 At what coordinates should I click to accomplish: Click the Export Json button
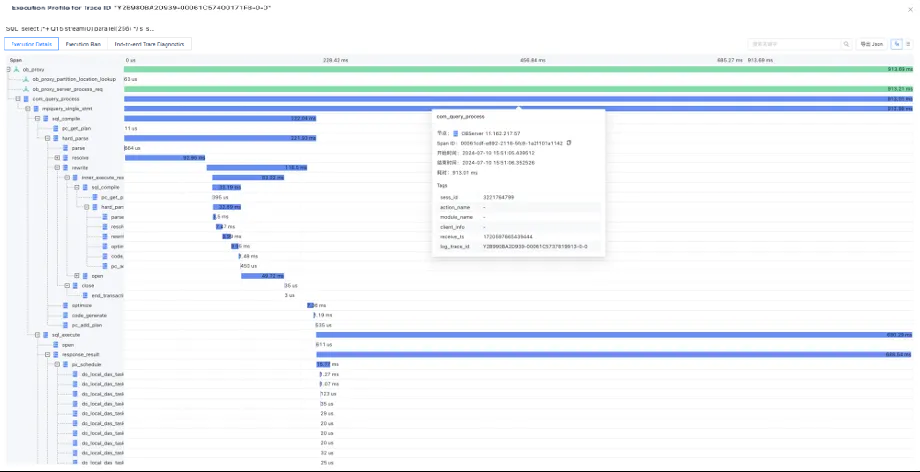[870, 44]
